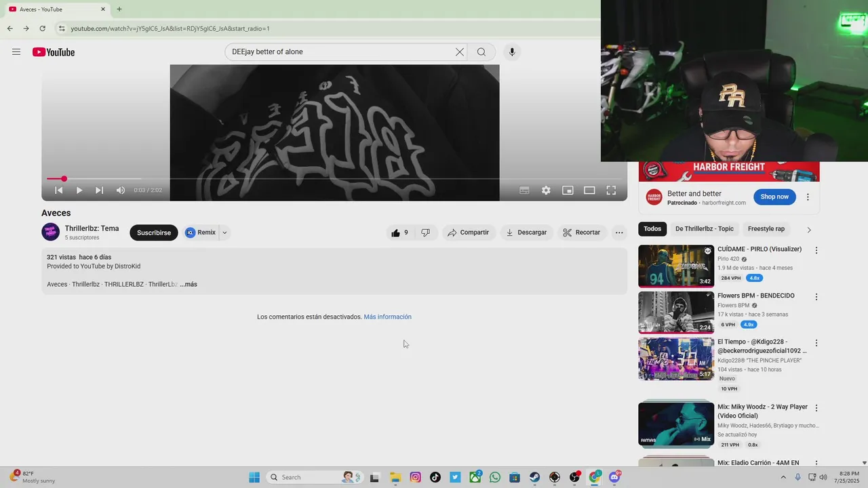Open options menu for BENDECIDO video

816,297
